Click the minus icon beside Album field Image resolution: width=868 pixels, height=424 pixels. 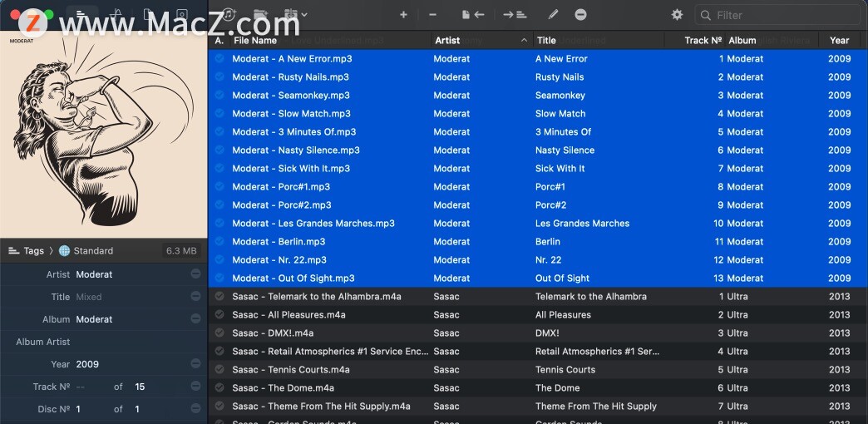[x=195, y=318]
